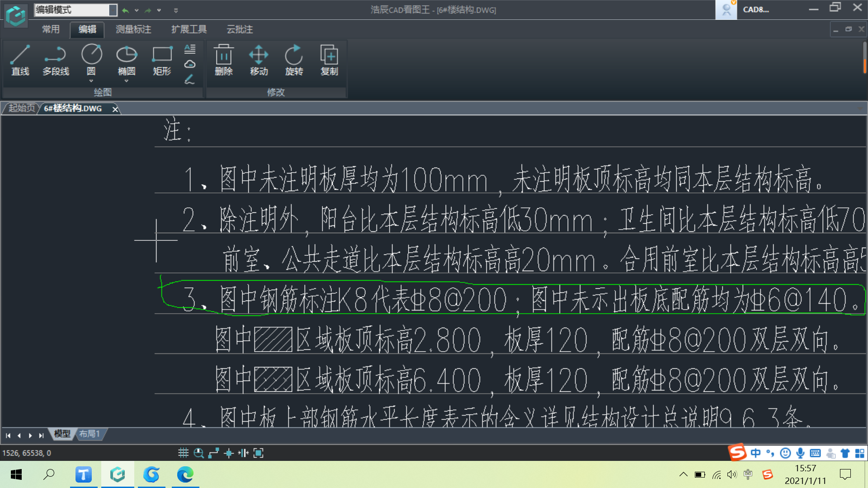
Task: Switch to the 6#楼结构.DWG drawing tab
Action: tap(73, 108)
